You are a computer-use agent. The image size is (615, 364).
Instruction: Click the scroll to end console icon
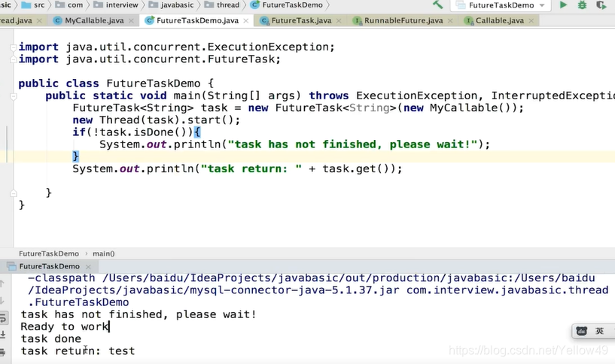tap(3, 335)
